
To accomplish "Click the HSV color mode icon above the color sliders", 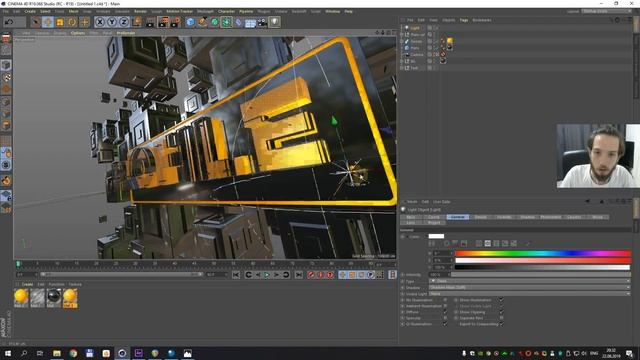I will click(x=488, y=244).
